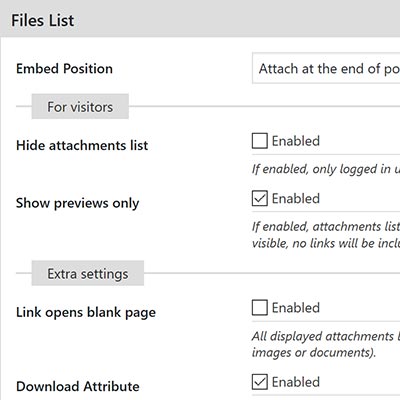The width and height of the screenshot is (400, 400).
Task: Click the Embed Position setting label
Action: [64, 69]
